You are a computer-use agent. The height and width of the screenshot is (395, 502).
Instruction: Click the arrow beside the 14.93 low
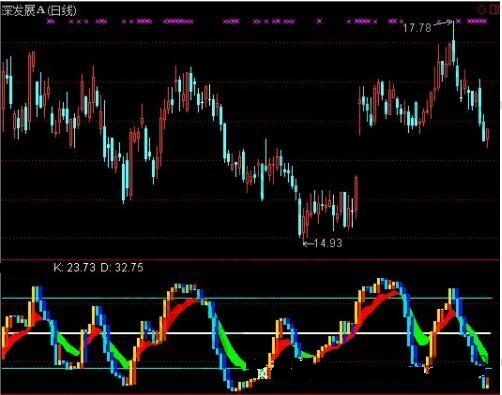tap(308, 244)
